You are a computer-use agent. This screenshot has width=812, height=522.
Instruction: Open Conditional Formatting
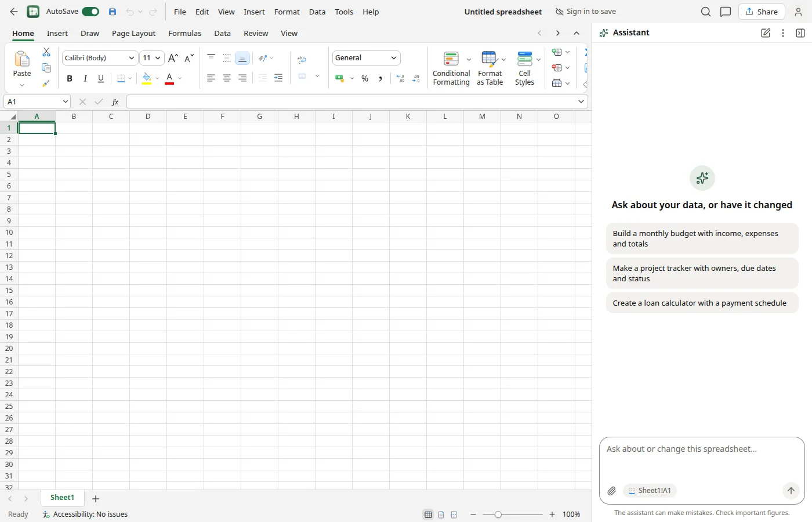[x=451, y=68]
